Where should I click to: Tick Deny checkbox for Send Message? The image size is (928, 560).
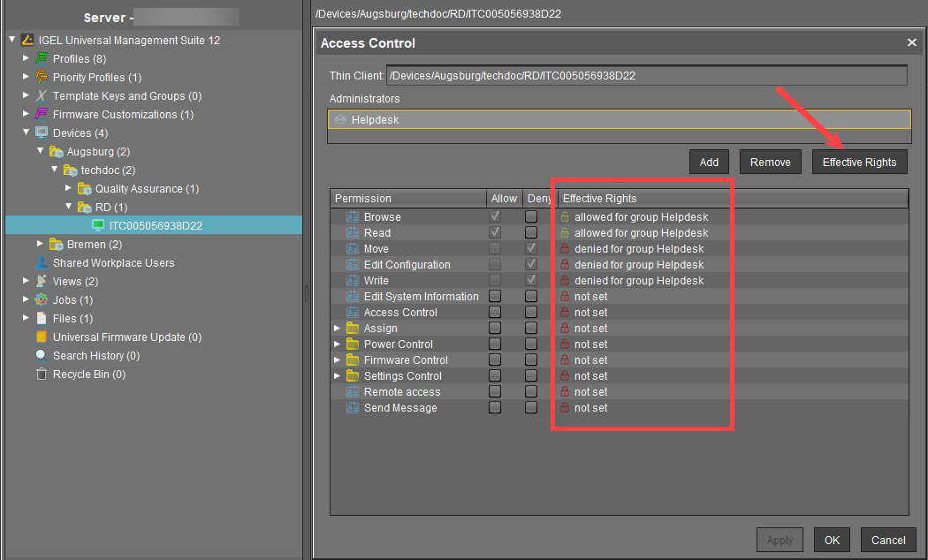[x=531, y=408]
